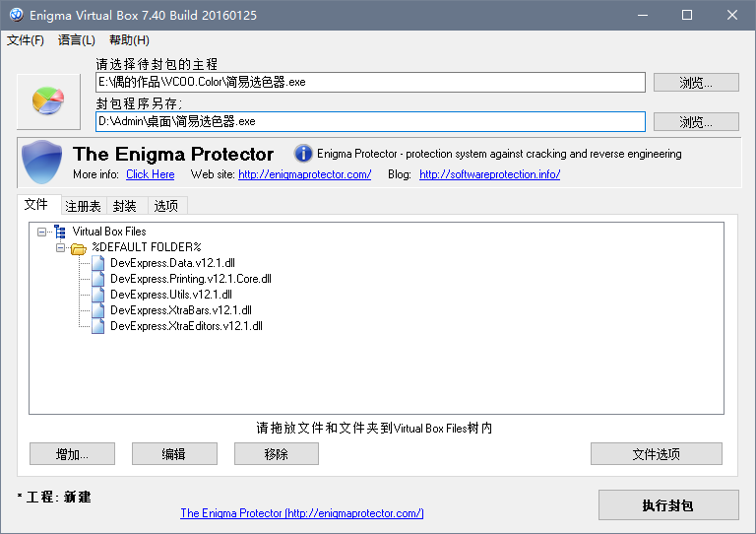
Task: Click the blue Enigma Protector shield icon
Action: coord(41,164)
